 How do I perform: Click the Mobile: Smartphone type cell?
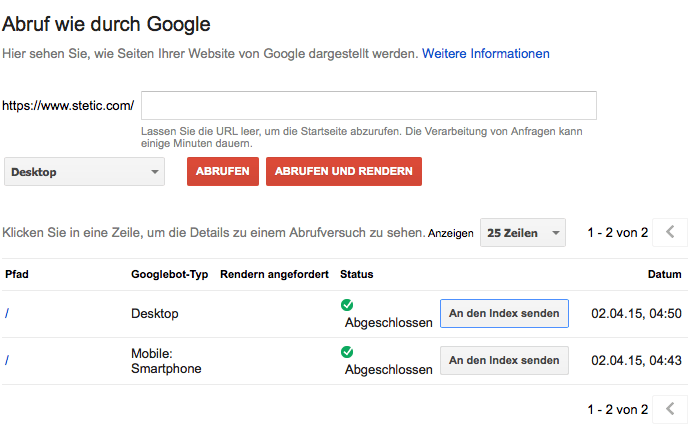tap(166, 361)
